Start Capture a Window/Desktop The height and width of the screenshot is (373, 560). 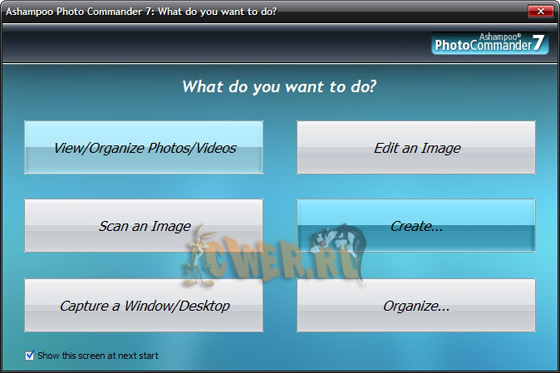(144, 305)
